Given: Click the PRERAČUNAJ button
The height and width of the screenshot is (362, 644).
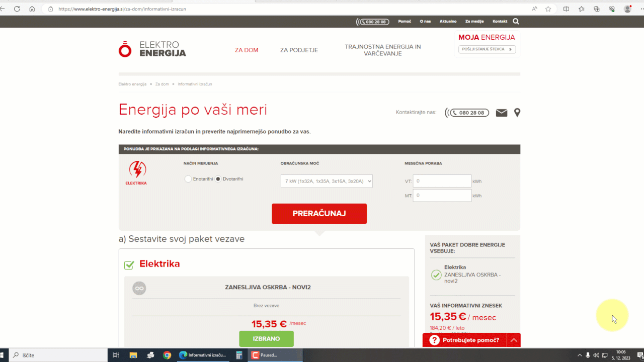Looking at the screenshot, I should [x=319, y=213].
